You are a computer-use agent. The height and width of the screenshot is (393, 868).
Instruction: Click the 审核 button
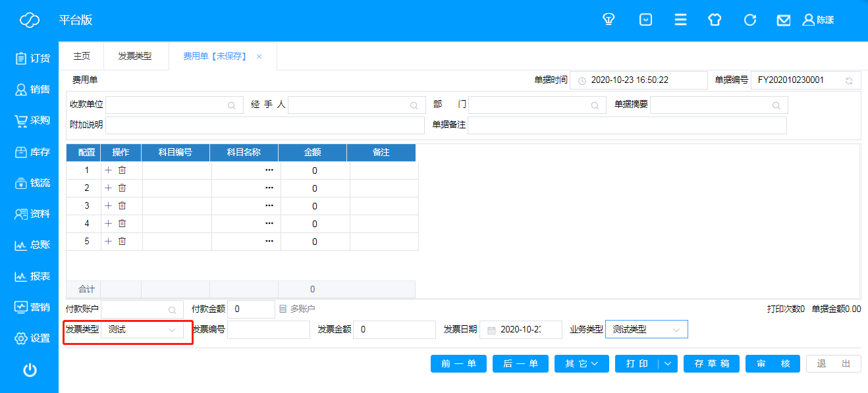(x=772, y=363)
